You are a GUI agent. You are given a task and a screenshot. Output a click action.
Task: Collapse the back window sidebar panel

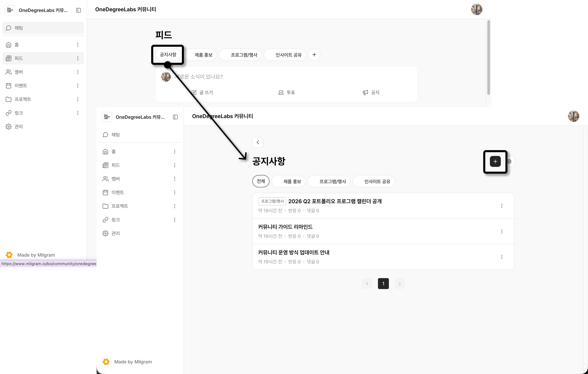click(x=78, y=10)
